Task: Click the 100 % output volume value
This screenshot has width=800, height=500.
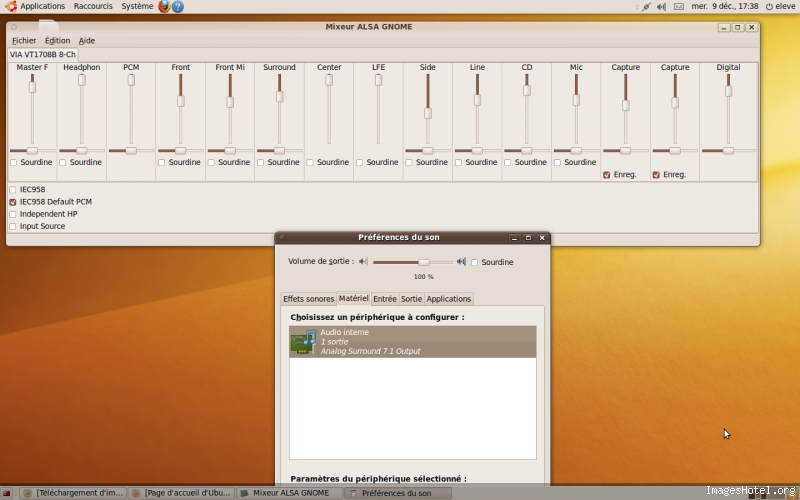Action: [423, 277]
